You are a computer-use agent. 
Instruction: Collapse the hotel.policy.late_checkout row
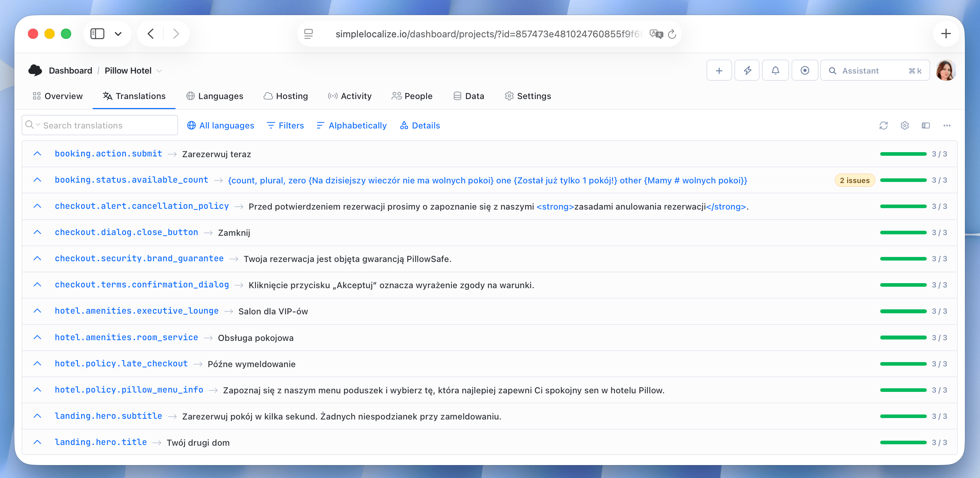click(x=37, y=364)
